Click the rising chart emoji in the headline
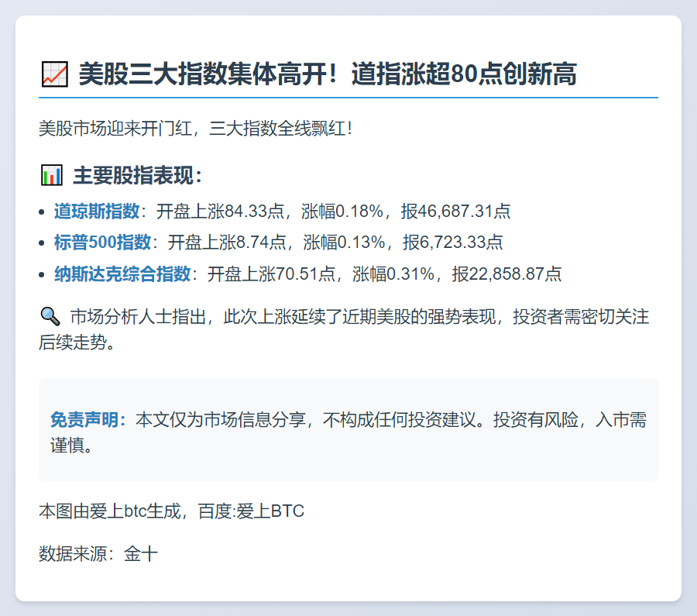Image resolution: width=697 pixels, height=616 pixels. click(53, 75)
